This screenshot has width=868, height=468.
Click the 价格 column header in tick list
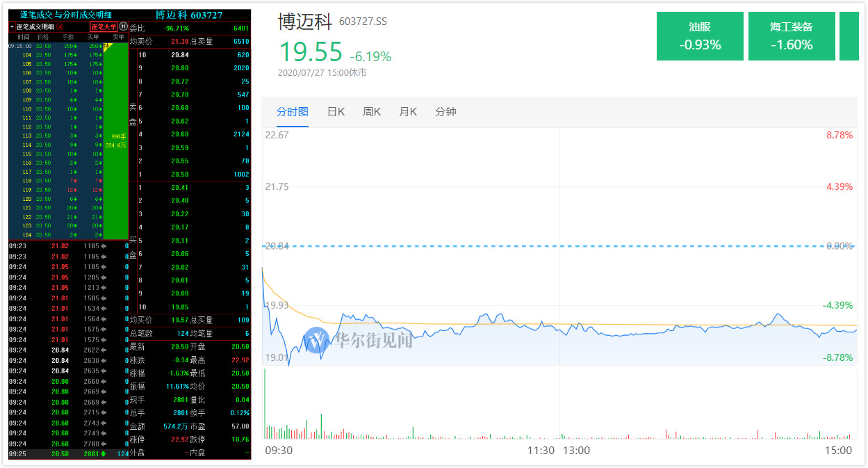tap(44, 36)
